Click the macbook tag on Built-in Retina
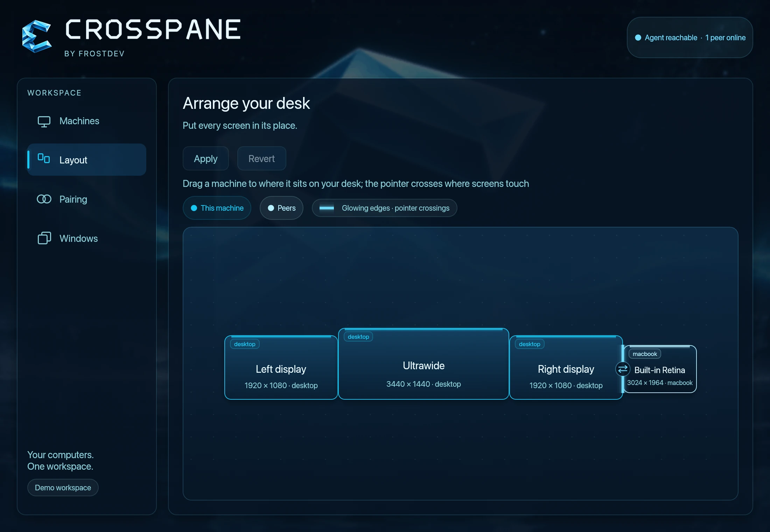This screenshot has height=532, width=770. click(x=645, y=354)
